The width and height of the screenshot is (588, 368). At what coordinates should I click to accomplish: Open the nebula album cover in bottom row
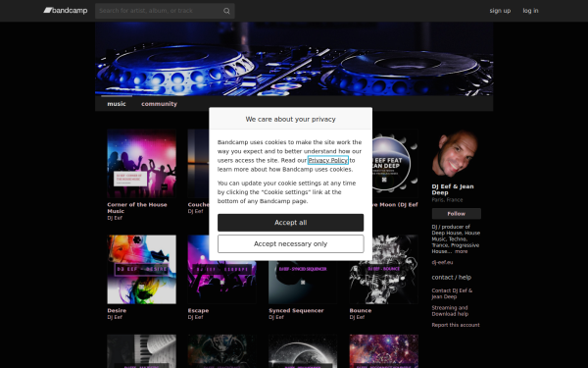tap(383, 351)
